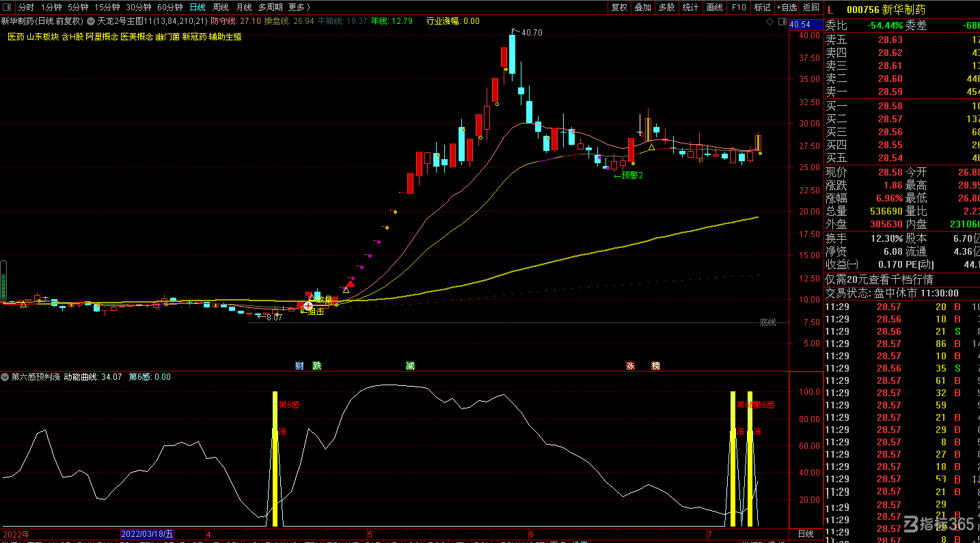This screenshot has height=543, width=980.
Task: Click the 阿里概念 concept tag
Action: [x=102, y=37]
